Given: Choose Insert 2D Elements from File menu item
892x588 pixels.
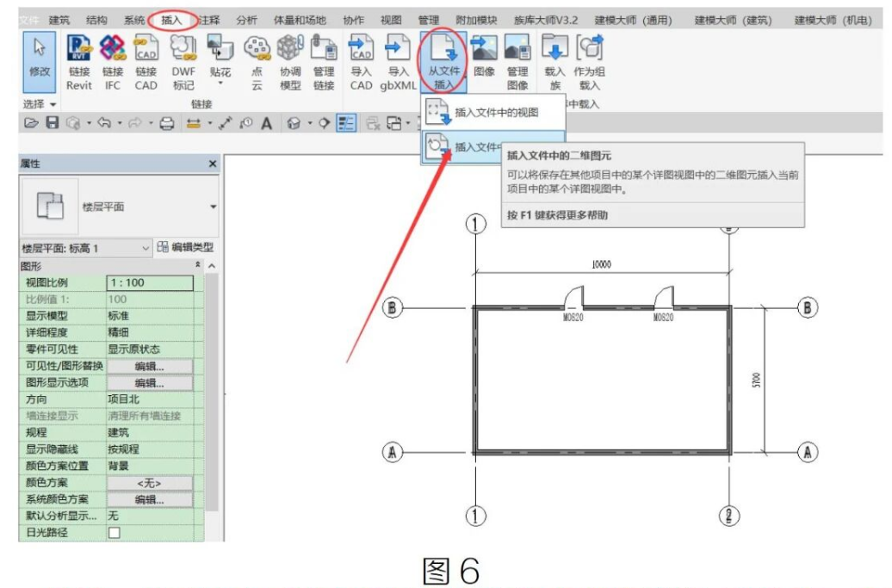Looking at the screenshot, I should [x=461, y=146].
